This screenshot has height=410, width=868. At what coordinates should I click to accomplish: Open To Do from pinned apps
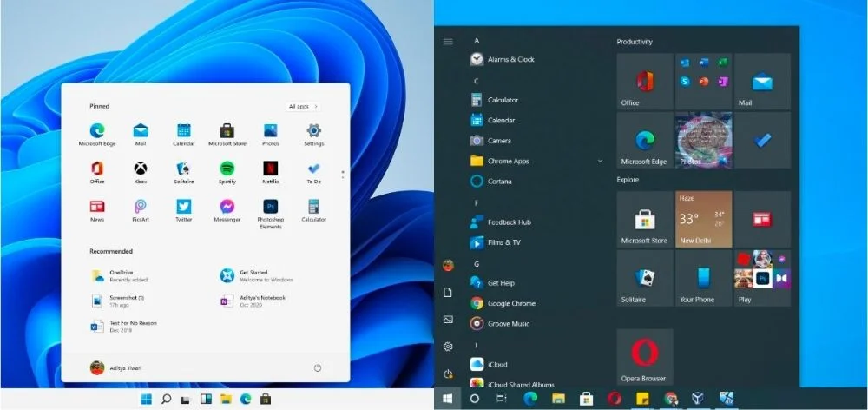[x=314, y=172]
